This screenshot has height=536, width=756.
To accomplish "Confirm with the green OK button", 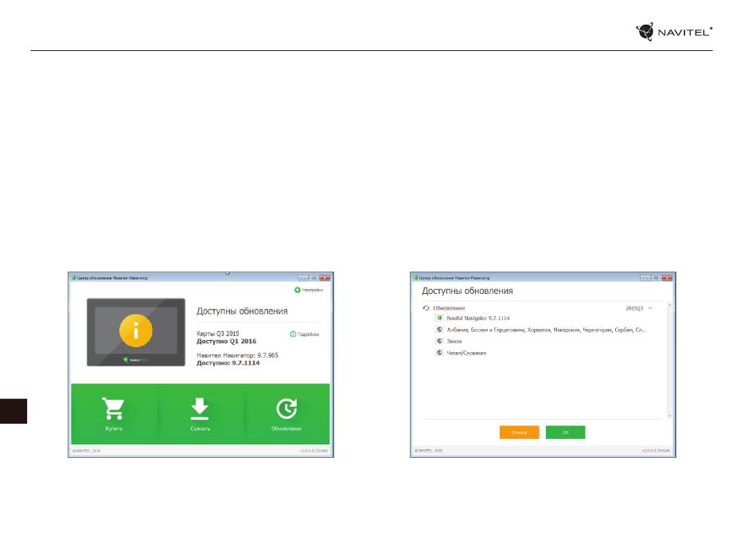I will [566, 432].
